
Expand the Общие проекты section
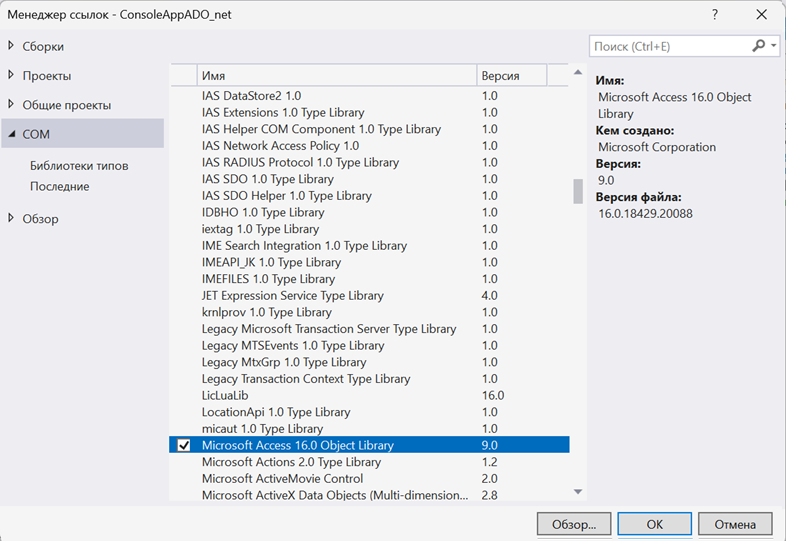[12, 104]
